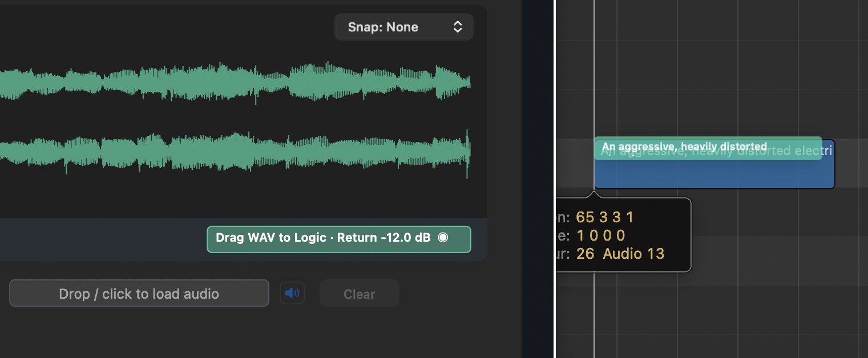Click the radio indicator beside Return -12.0 dB

[443, 238]
